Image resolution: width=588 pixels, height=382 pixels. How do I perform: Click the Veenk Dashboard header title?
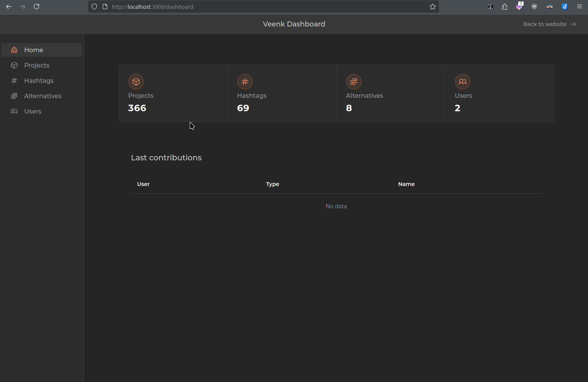point(294,24)
